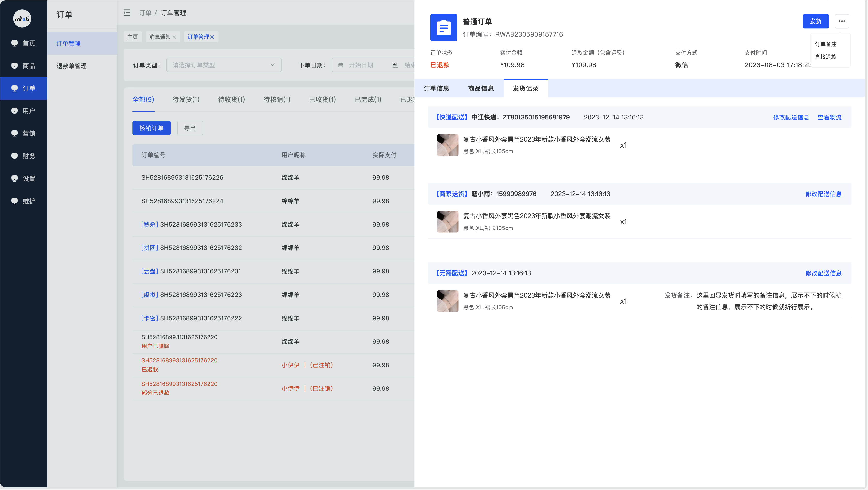This screenshot has width=868, height=490.
Task: Choose 直接退款 from the dropdown menu
Action: pos(826,57)
